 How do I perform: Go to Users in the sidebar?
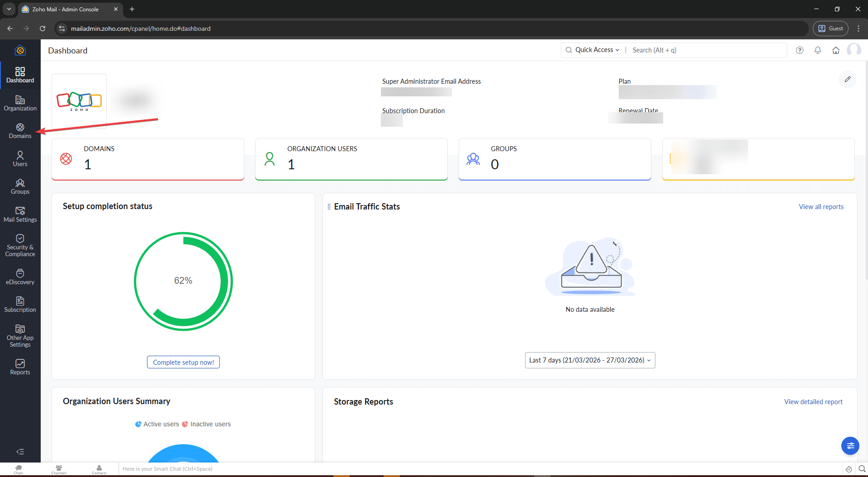[x=20, y=159]
